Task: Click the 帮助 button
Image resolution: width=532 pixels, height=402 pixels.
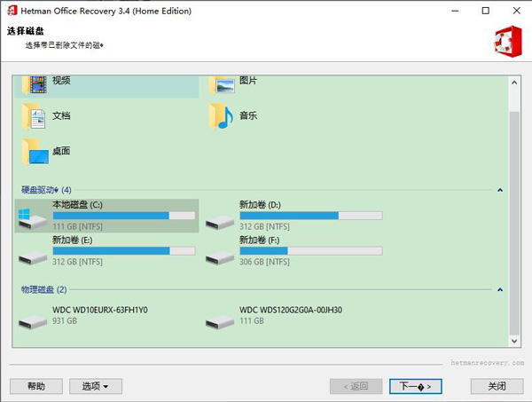Action: tap(36, 386)
